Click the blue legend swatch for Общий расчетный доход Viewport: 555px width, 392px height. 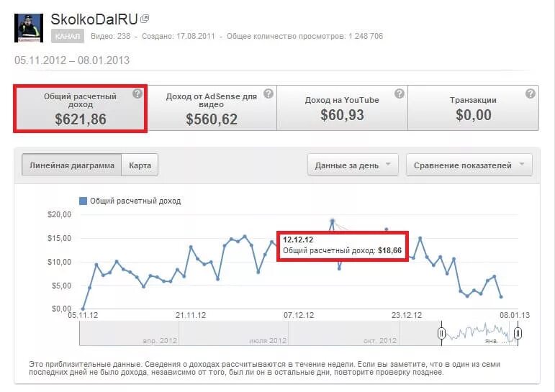click(83, 201)
